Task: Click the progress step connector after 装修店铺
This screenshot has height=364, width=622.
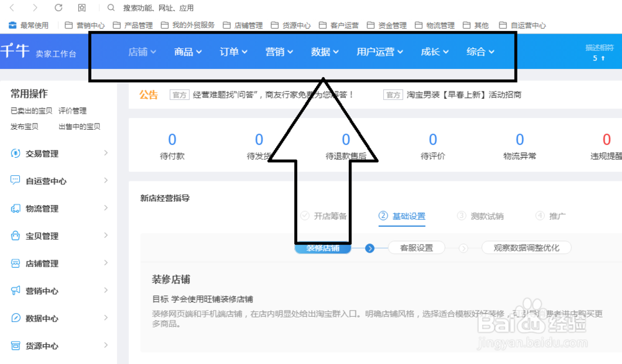Action: point(370,247)
